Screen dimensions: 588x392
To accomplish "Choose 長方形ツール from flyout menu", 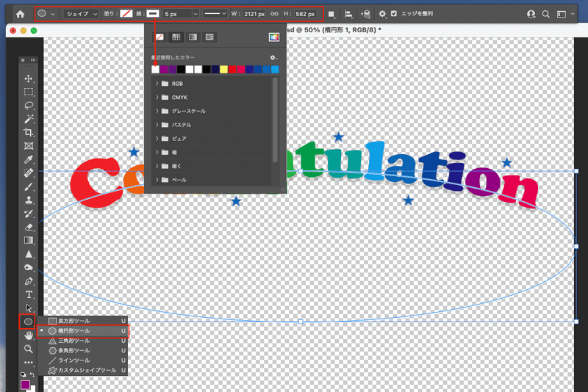I will click(x=82, y=321).
